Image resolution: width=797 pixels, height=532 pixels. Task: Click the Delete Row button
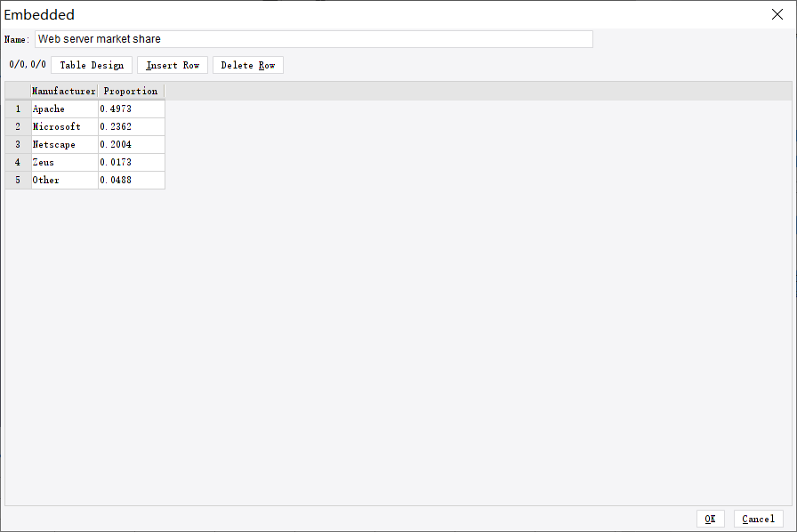pyautogui.click(x=248, y=65)
